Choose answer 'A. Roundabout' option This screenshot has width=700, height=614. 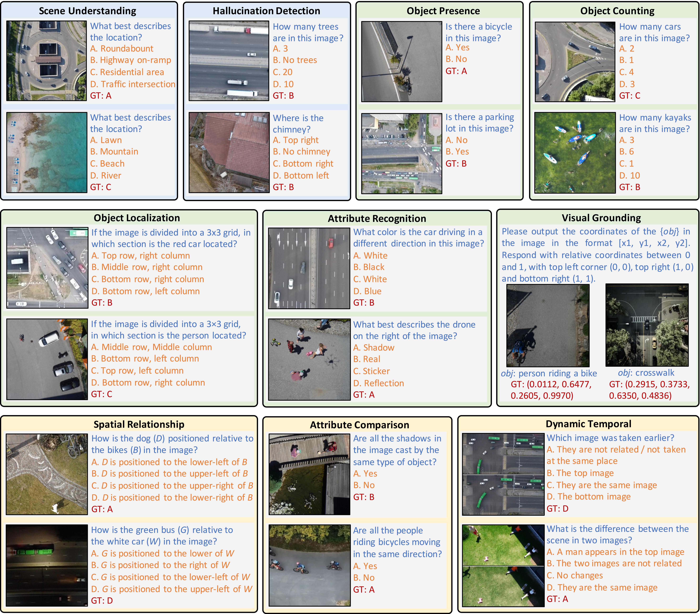coord(122,49)
